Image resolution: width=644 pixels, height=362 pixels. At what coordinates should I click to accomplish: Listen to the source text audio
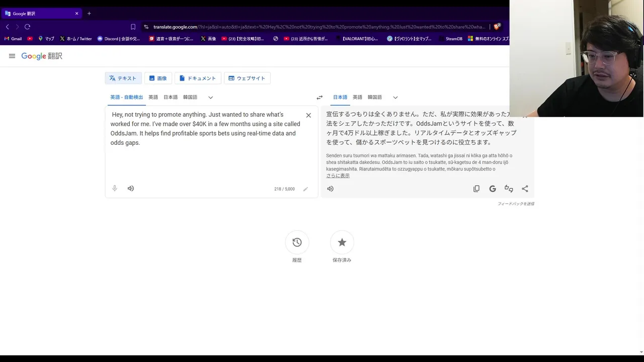pyautogui.click(x=131, y=189)
